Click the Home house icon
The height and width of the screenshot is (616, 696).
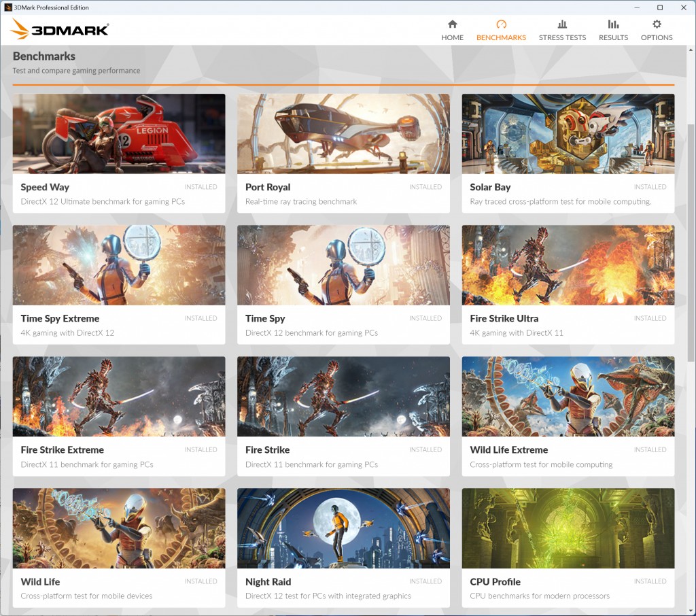click(452, 24)
